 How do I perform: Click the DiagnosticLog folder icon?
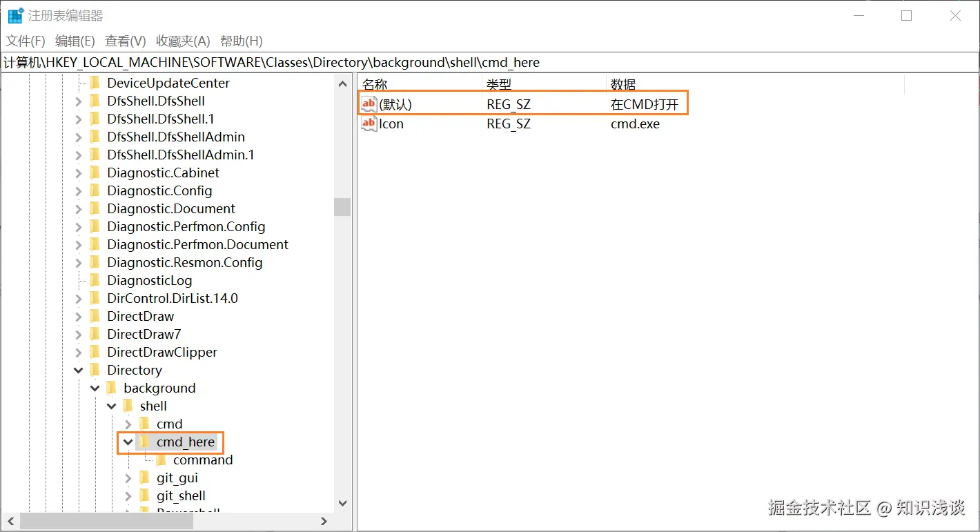(x=95, y=280)
